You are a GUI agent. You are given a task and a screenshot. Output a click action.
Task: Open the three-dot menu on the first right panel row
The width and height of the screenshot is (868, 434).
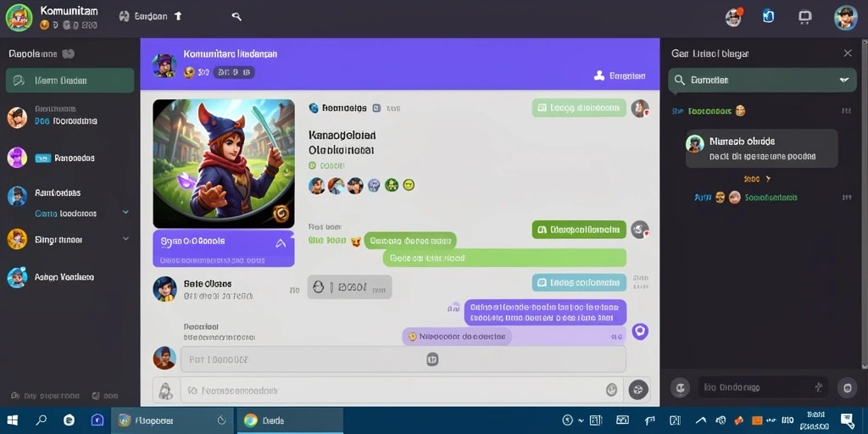[846, 111]
